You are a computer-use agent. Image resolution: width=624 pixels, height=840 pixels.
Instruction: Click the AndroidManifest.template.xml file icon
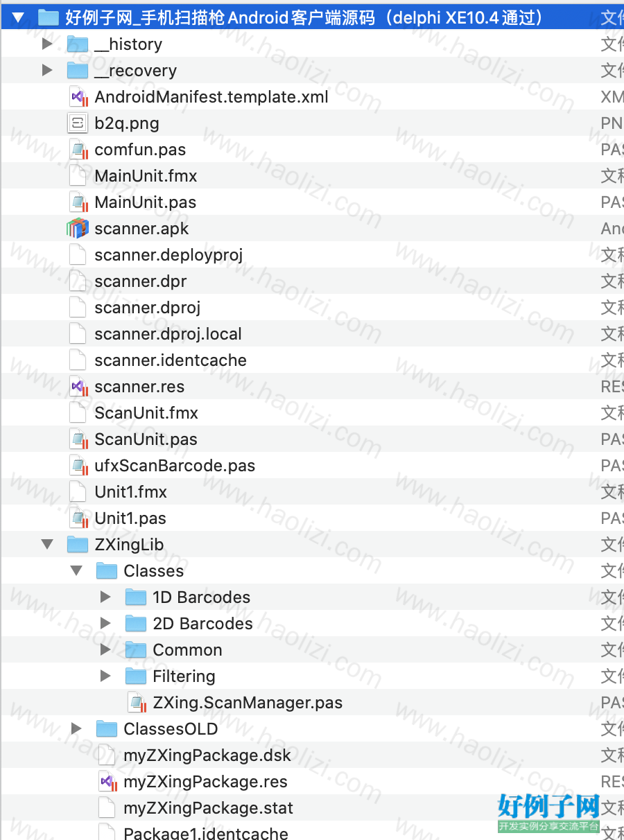pos(78,97)
